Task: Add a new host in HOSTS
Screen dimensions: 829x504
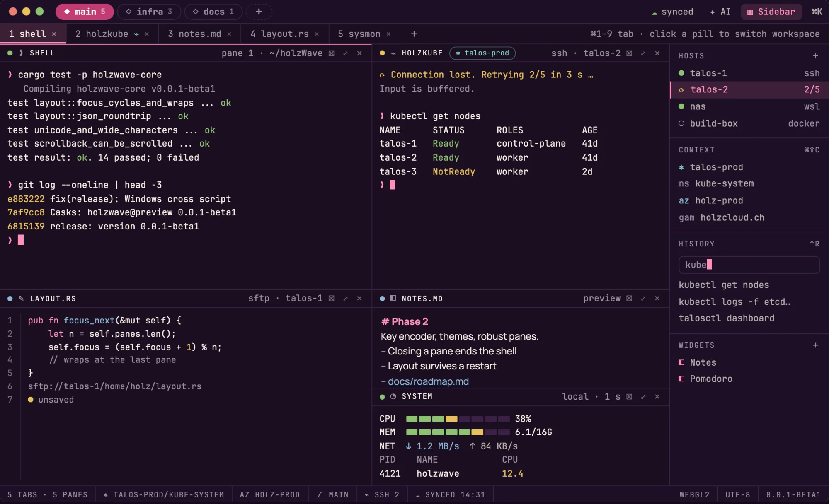Action: [815, 56]
